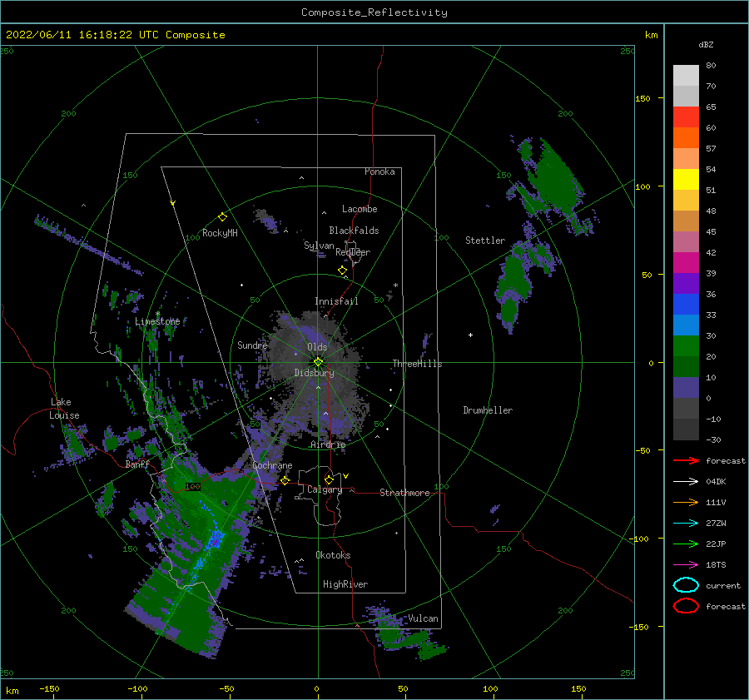Click the HighRiver town label
This screenshot has height=700, width=749.
tap(345, 584)
